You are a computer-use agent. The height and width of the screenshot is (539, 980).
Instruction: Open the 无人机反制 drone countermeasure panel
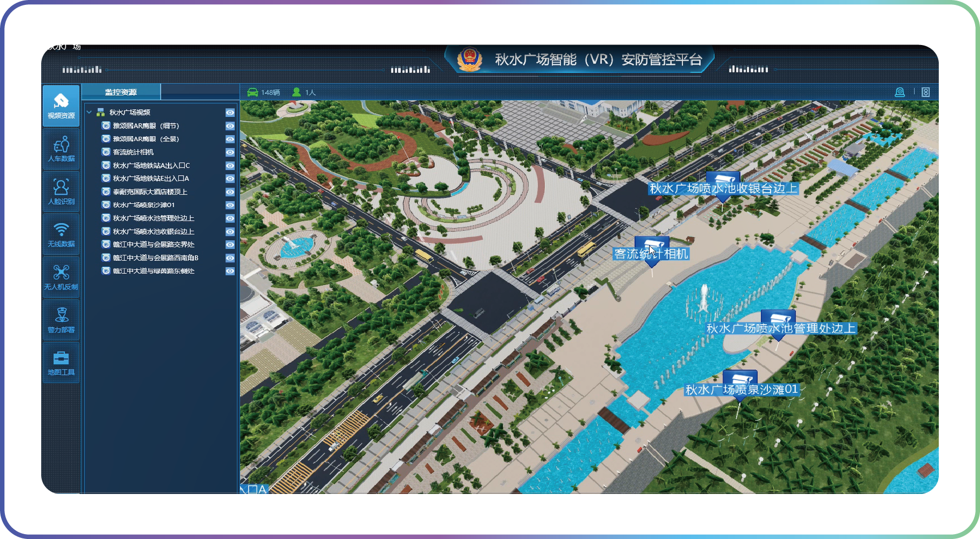pyautogui.click(x=61, y=277)
